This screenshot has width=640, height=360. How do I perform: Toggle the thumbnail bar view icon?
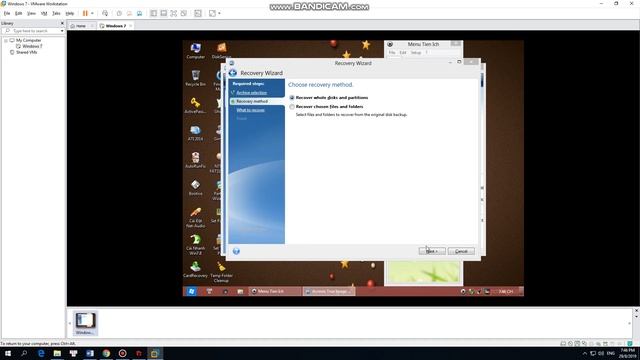164,13
